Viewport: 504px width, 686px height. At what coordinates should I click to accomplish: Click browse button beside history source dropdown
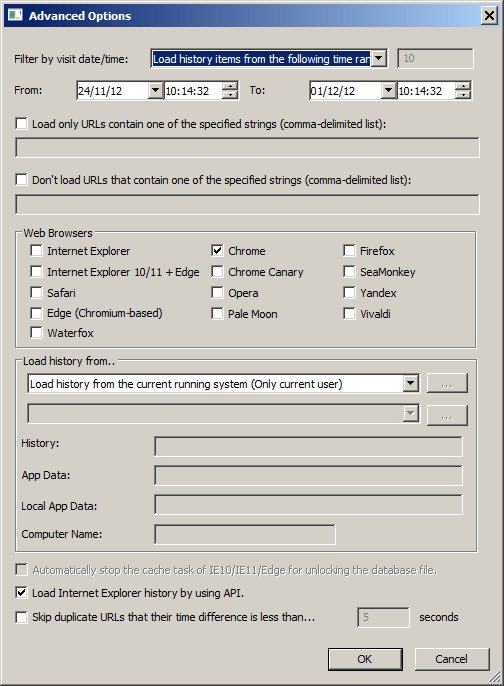pyautogui.click(x=447, y=384)
